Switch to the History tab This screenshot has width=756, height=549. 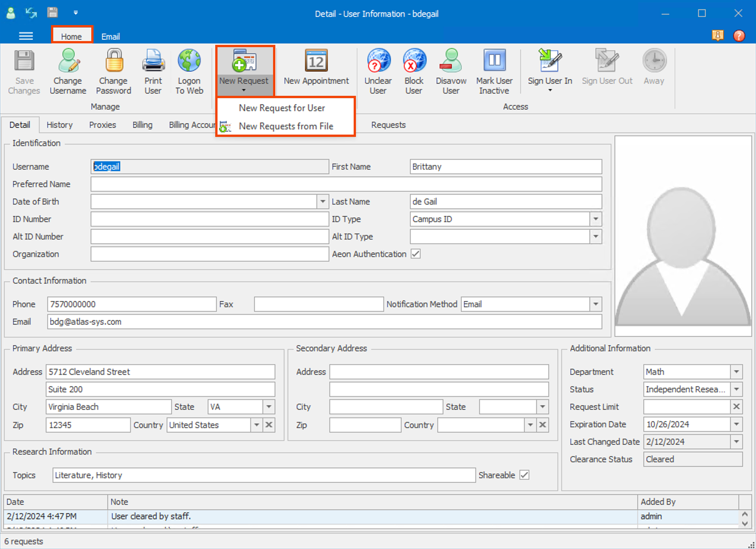point(59,125)
